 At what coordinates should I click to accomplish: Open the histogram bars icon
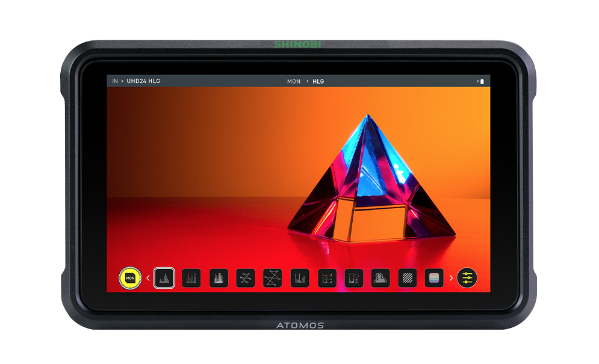click(x=300, y=278)
